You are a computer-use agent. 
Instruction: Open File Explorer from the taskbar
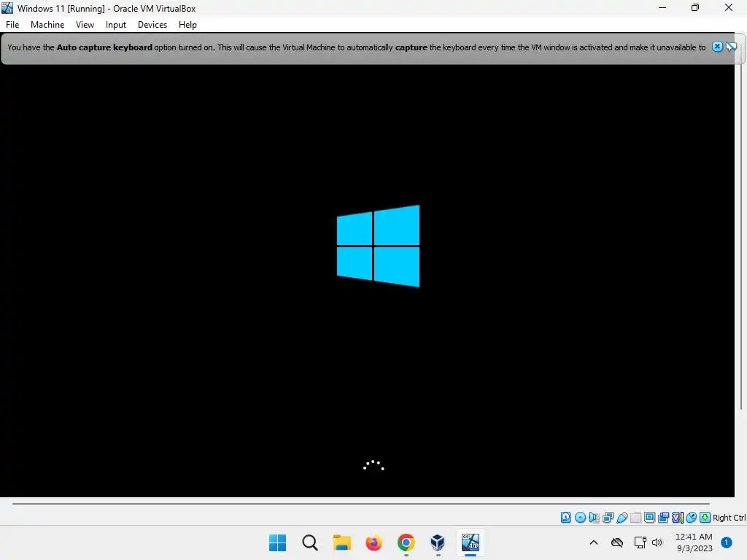click(341, 542)
